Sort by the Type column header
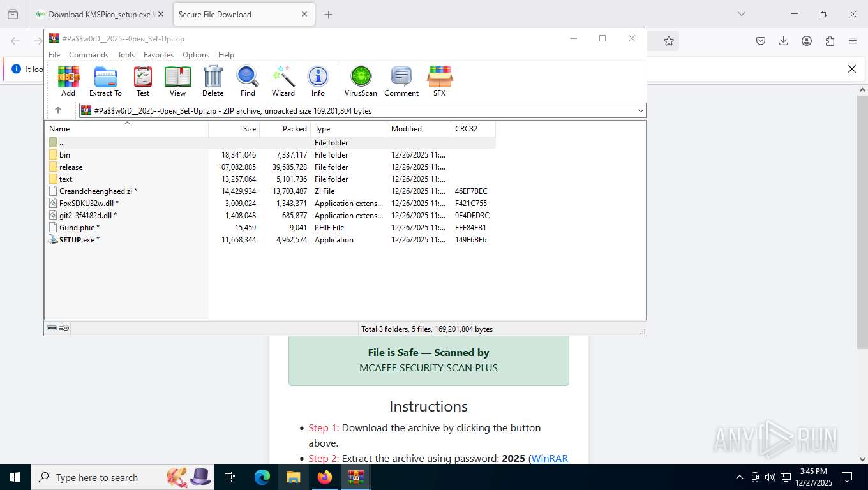 point(349,129)
